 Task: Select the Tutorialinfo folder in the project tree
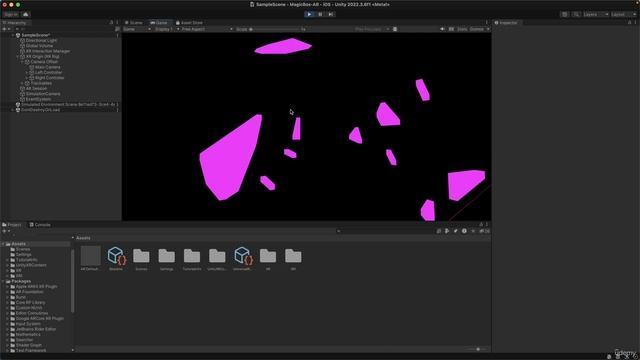[27, 260]
